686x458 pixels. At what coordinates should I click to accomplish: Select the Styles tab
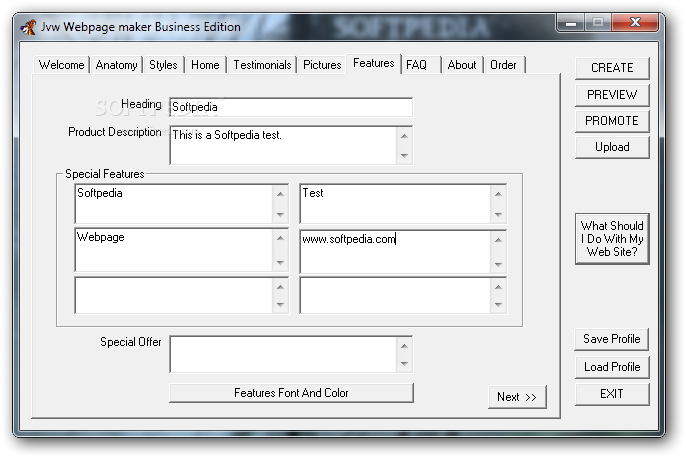coord(163,65)
